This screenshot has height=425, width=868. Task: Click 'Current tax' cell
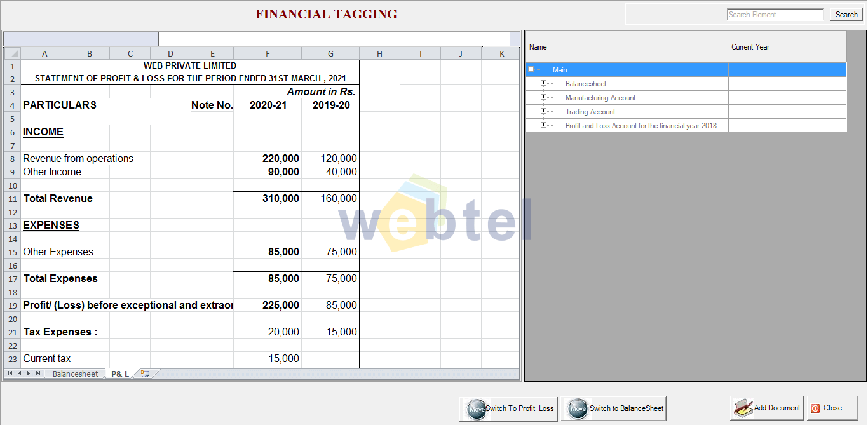(x=47, y=358)
